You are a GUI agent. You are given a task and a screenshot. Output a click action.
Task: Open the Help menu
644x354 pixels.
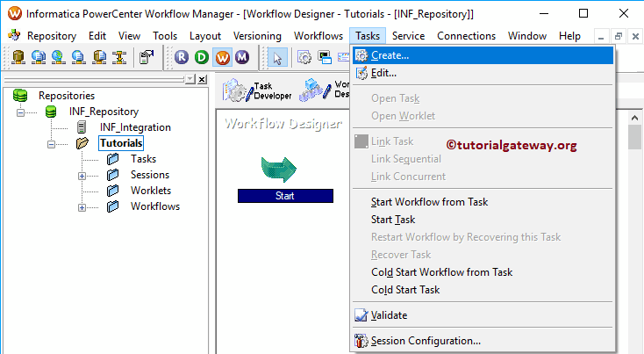click(569, 36)
